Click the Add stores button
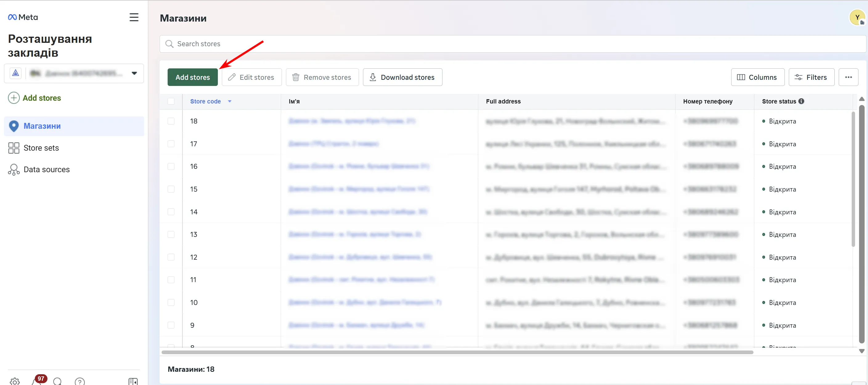The width and height of the screenshot is (868, 385). click(x=192, y=77)
